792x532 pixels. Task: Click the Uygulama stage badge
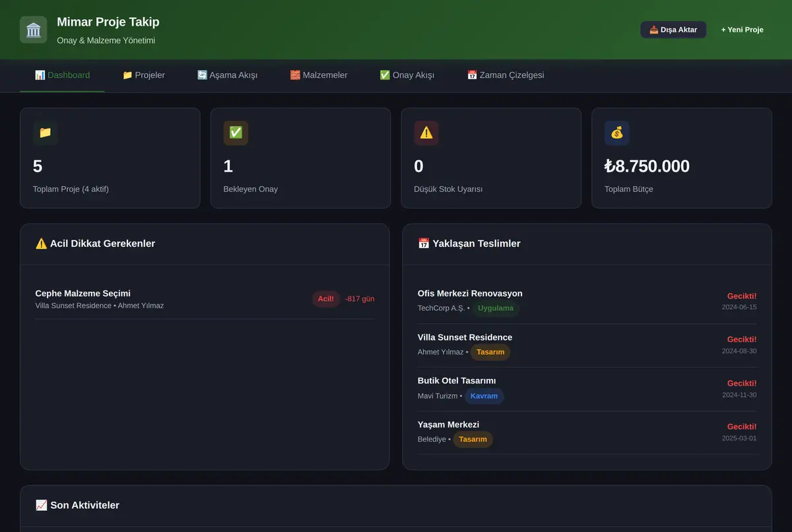pyautogui.click(x=496, y=308)
